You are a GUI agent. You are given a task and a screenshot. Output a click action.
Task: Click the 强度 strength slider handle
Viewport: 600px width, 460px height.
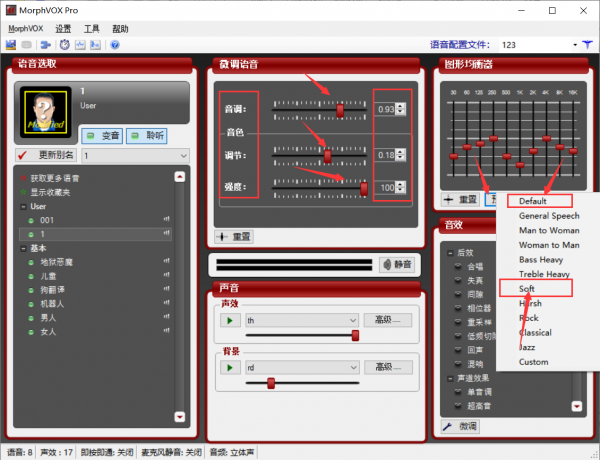[364, 188]
